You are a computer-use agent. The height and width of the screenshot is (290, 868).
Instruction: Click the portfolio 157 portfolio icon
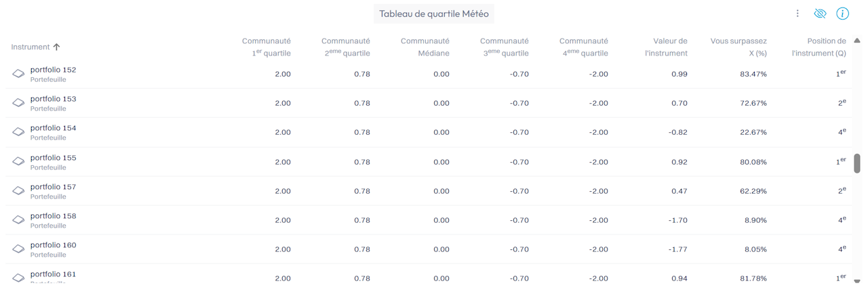point(18,191)
